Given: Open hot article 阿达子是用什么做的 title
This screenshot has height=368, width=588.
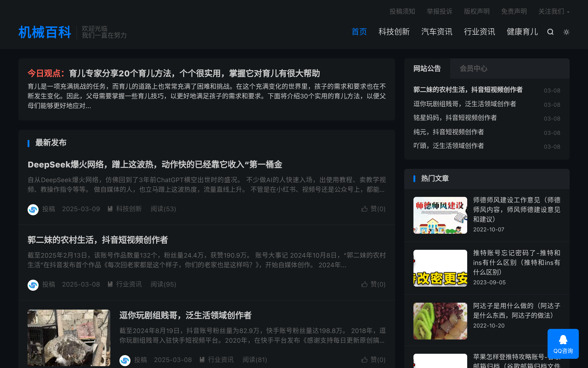Looking at the screenshot, I should (517, 310).
